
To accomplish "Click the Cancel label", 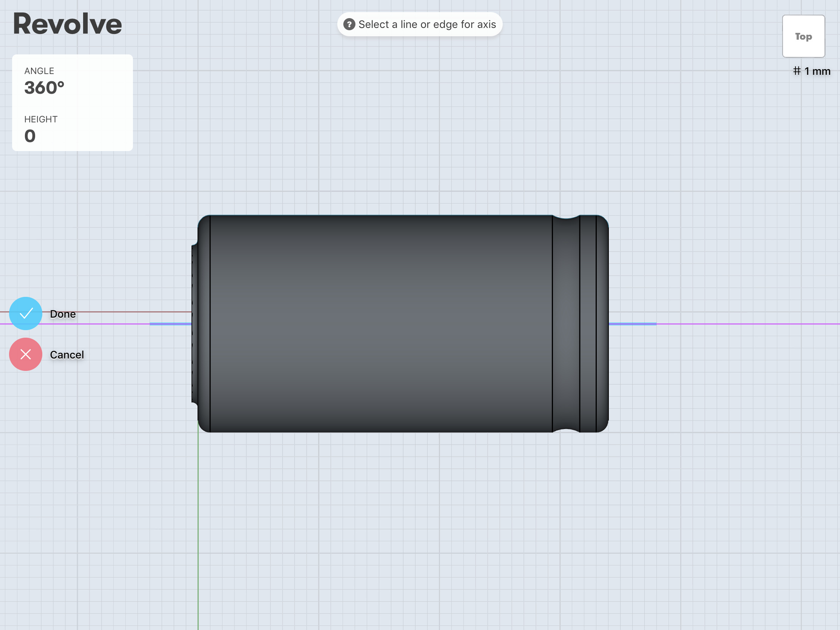I will tap(67, 355).
